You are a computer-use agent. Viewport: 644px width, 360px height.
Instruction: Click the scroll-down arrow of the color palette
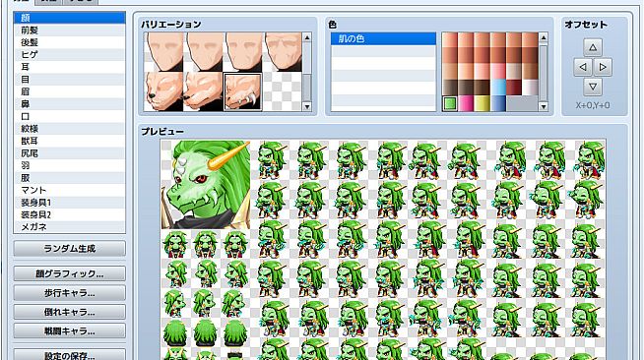coord(544,106)
